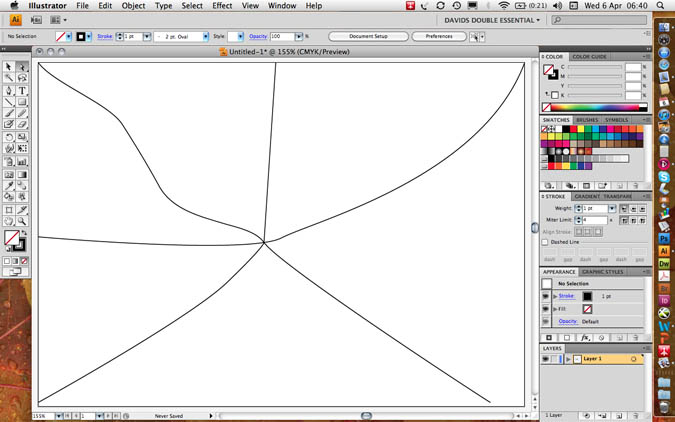The height and width of the screenshot is (422, 675).
Task: Select the Type tool
Action: [x=22, y=90]
